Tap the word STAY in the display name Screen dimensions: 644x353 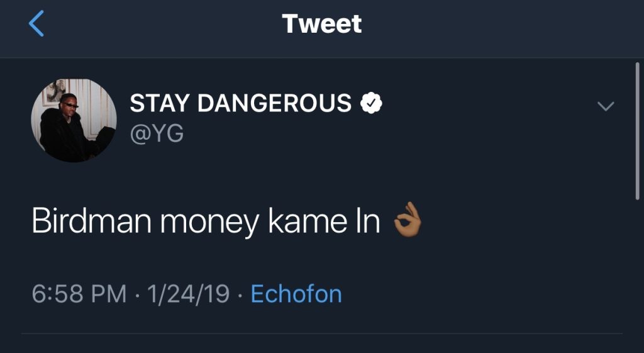(160, 103)
